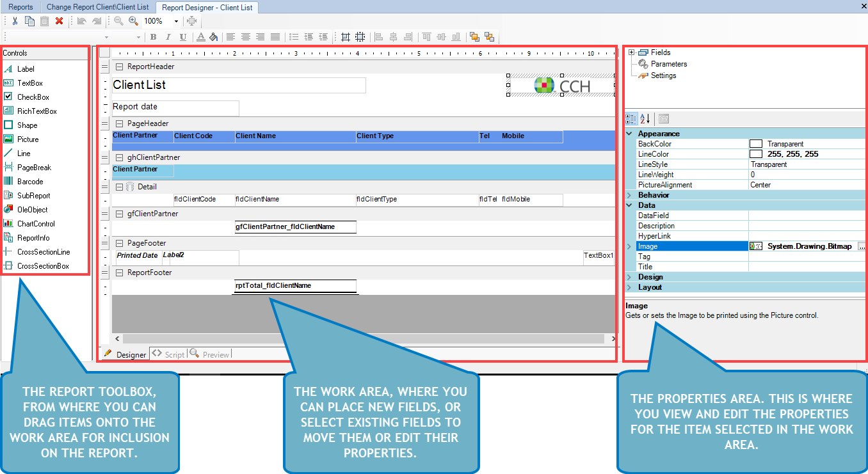Screen dimensions: 868x474
Task: Collapse the PageHeader section
Action: (x=119, y=123)
